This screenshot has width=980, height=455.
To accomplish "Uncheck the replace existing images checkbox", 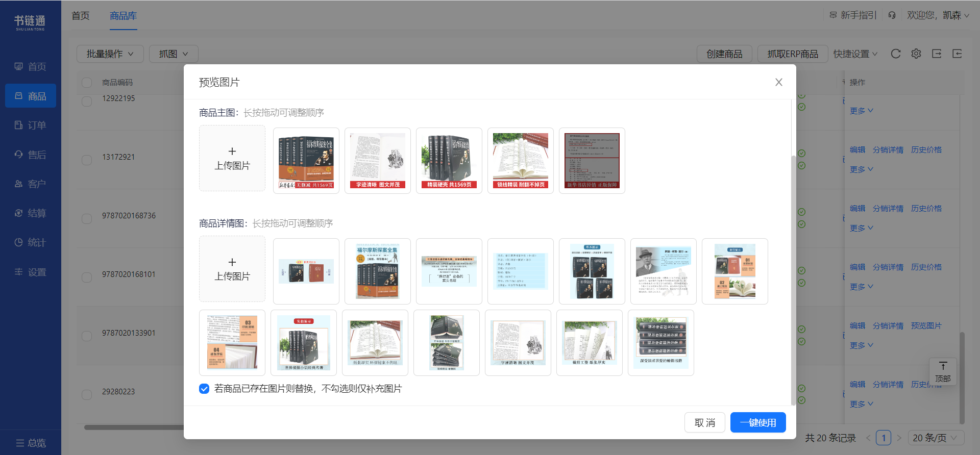I will pyautogui.click(x=204, y=389).
